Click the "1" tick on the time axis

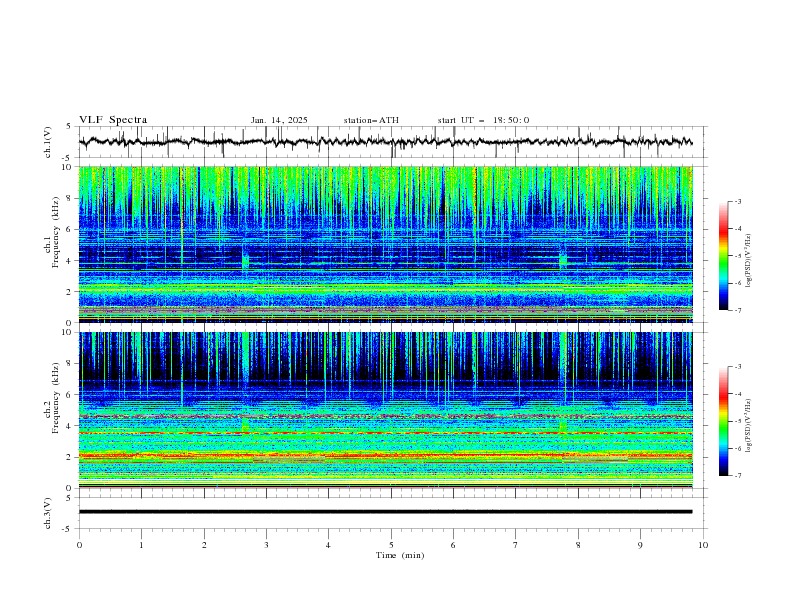coord(141,545)
